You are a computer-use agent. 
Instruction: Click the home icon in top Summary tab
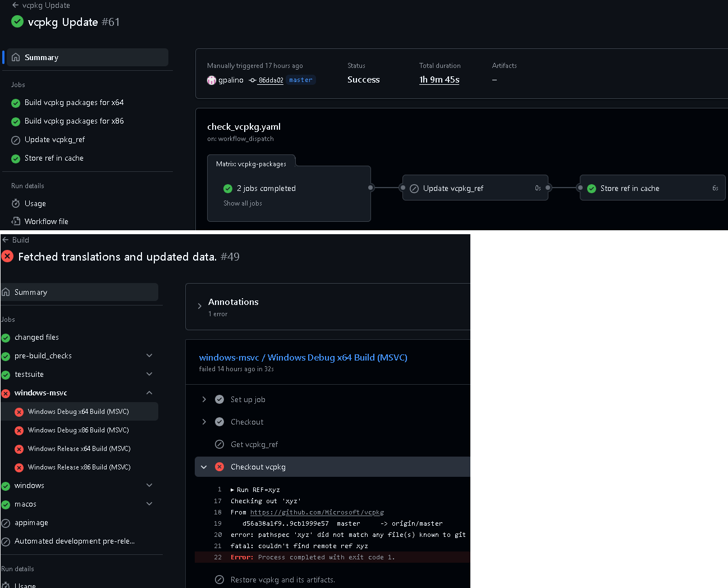point(16,57)
